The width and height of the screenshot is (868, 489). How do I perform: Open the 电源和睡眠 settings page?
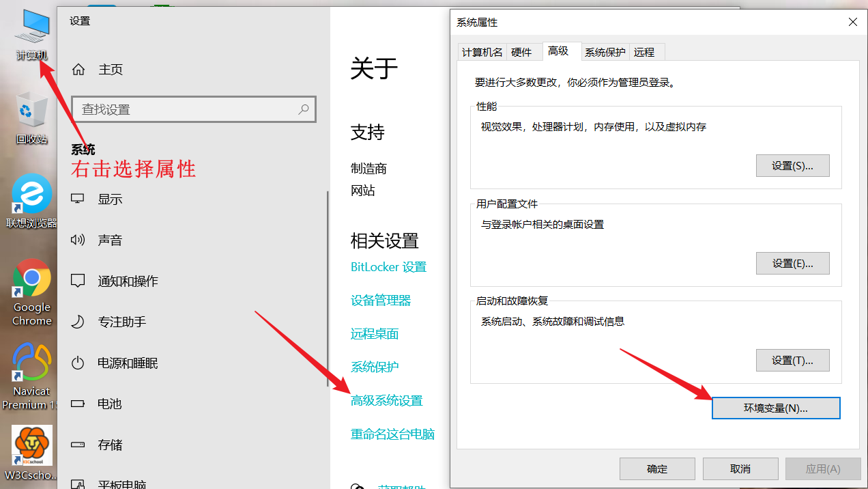tap(192, 363)
